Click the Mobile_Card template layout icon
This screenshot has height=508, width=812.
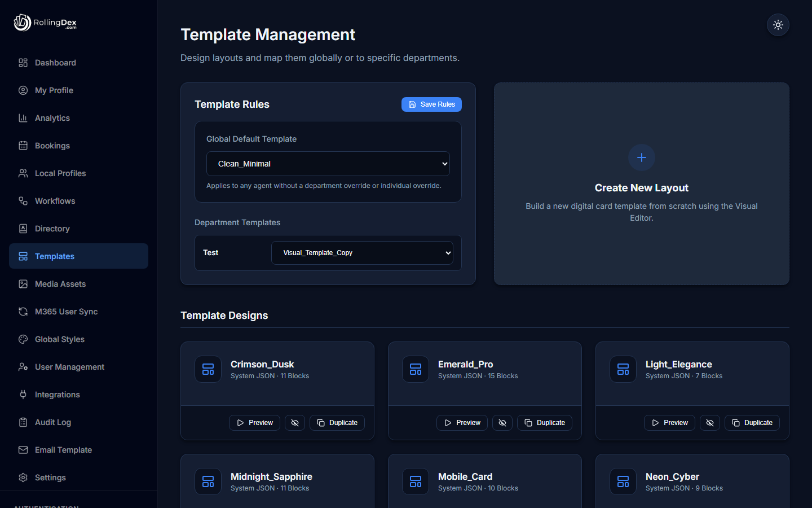[416, 481]
